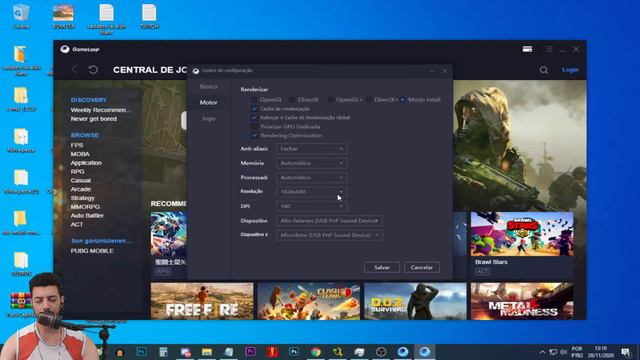Toggle the Rendering Optimization checkbox
The width and height of the screenshot is (640, 360).
click(x=254, y=135)
